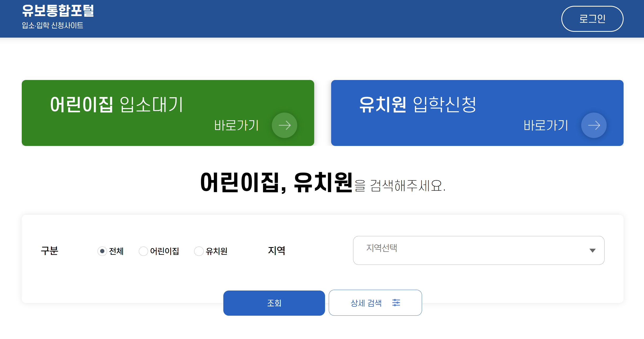This screenshot has width=644, height=339.
Task: Click the filter sliders icon beside 상세 검색
Action: tap(396, 302)
